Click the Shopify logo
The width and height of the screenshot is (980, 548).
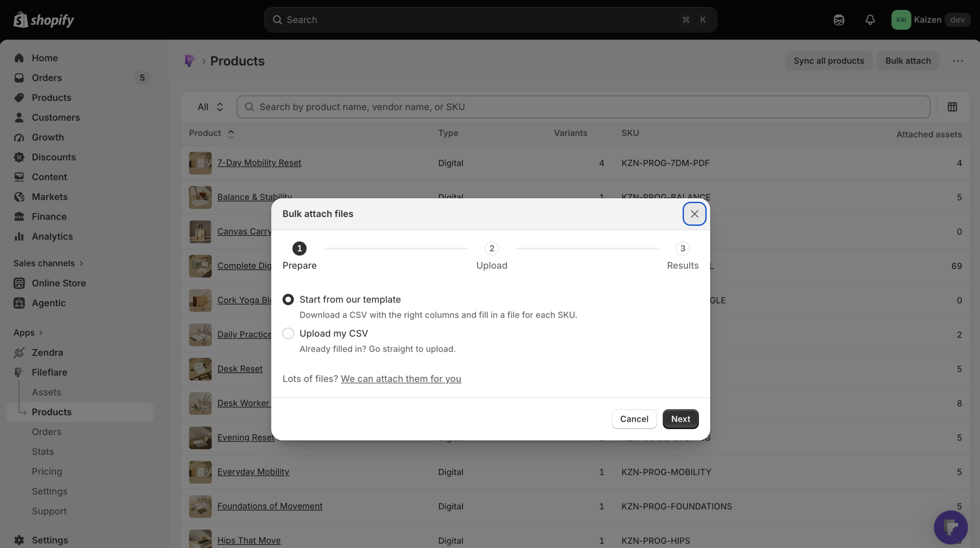tap(44, 20)
